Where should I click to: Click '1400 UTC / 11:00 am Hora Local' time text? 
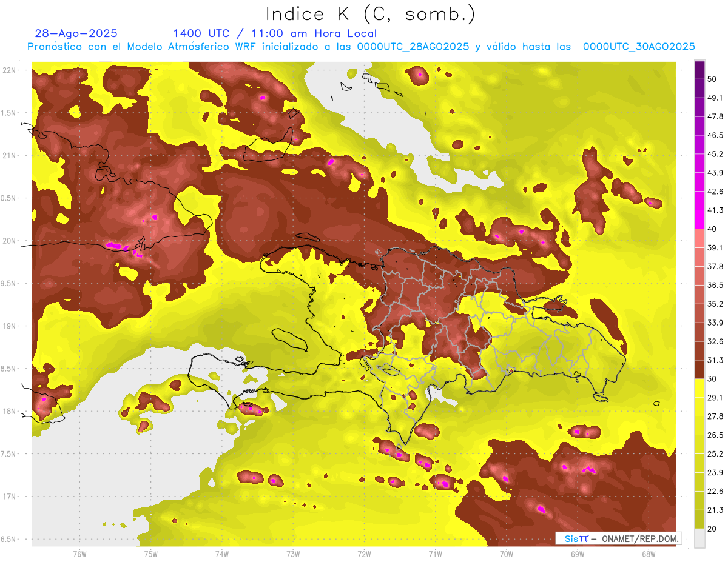[275, 33]
